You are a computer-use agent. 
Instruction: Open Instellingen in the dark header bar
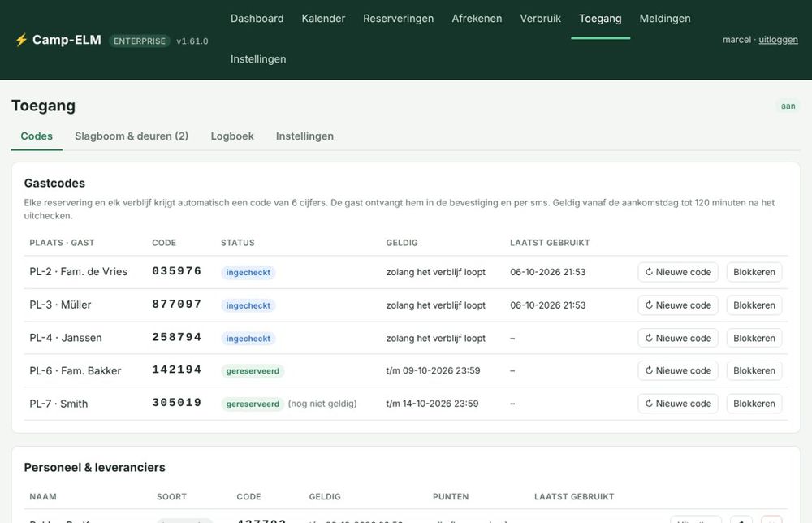pyautogui.click(x=258, y=59)
